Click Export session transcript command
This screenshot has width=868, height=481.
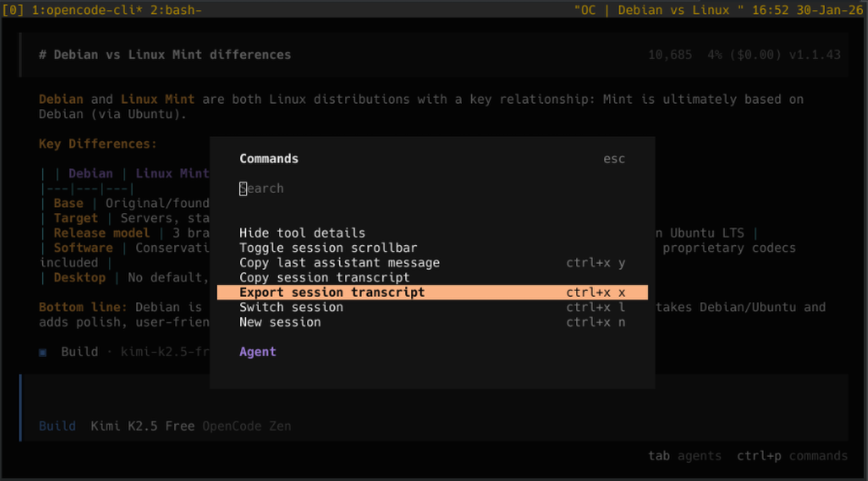click(332, 293)
